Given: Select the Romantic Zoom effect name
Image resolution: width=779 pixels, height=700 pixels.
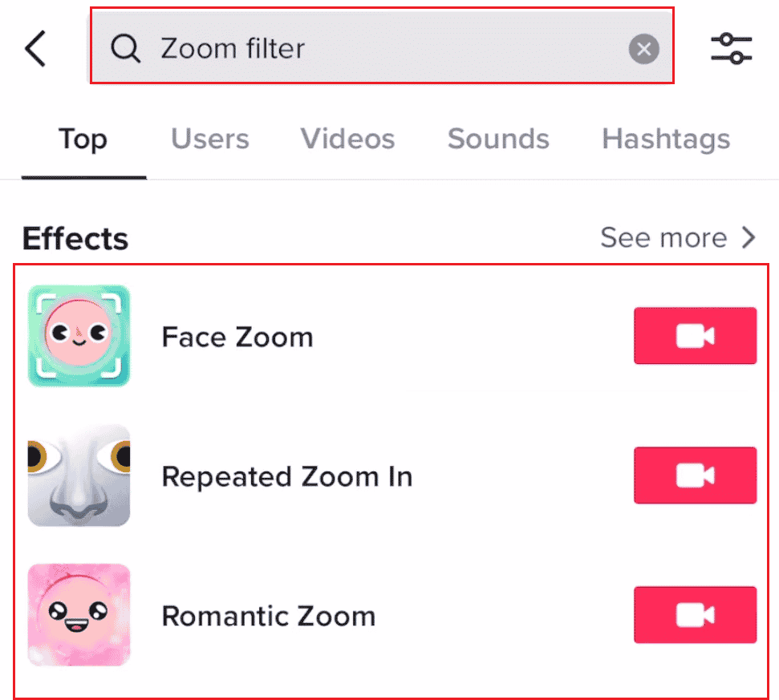Looking at the screenshot, I should pyautogui.click(x=269, y=616).
